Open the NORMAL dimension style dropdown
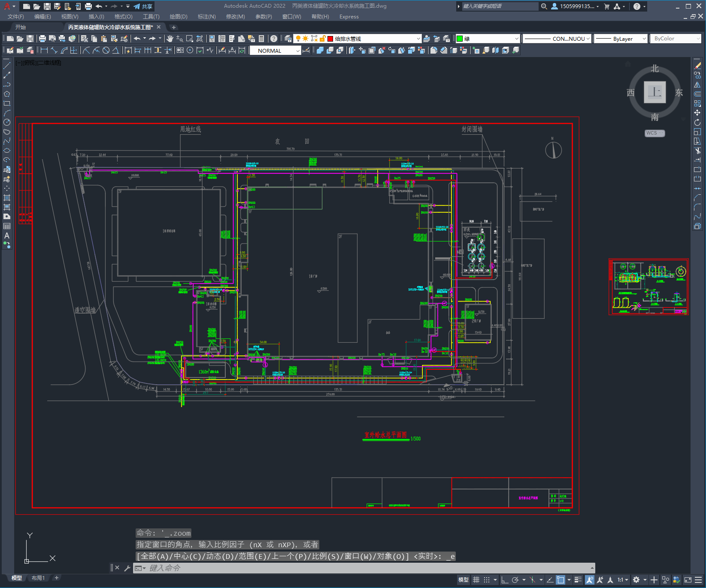 click(x=297, y=51)
